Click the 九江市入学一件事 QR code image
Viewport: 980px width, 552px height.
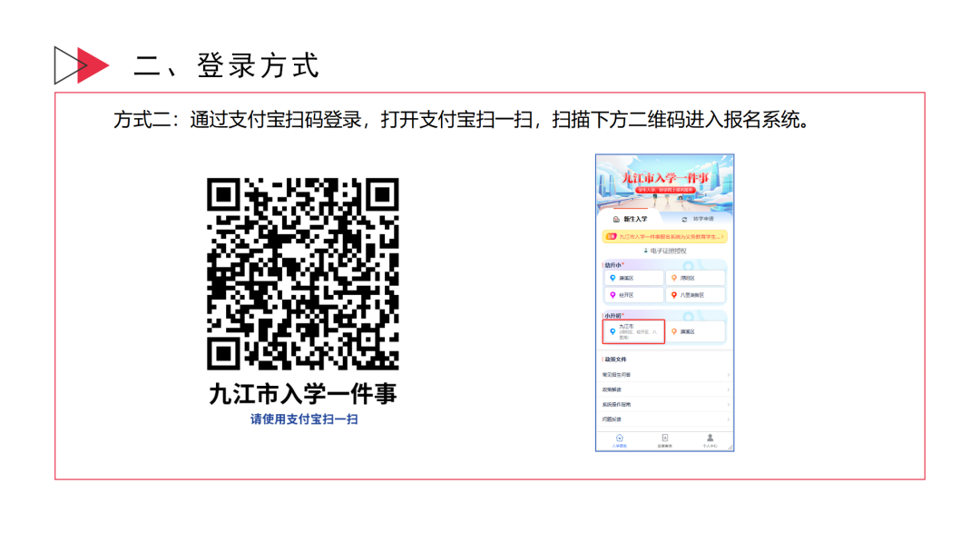tap(303, 273)
